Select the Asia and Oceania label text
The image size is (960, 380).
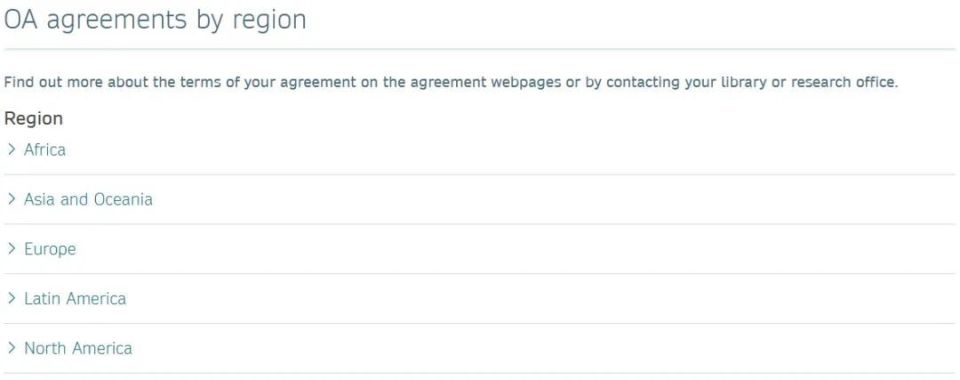pos(88,199)
